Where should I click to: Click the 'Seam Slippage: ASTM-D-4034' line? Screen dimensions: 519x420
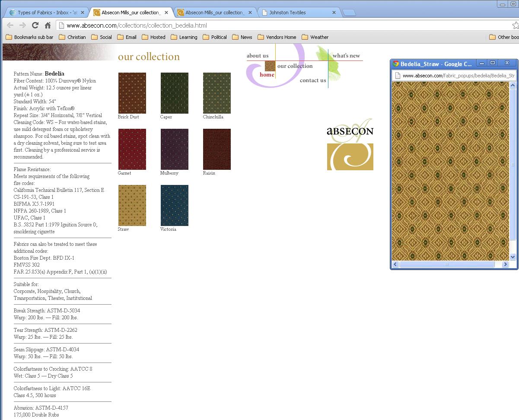pos(46,350)
